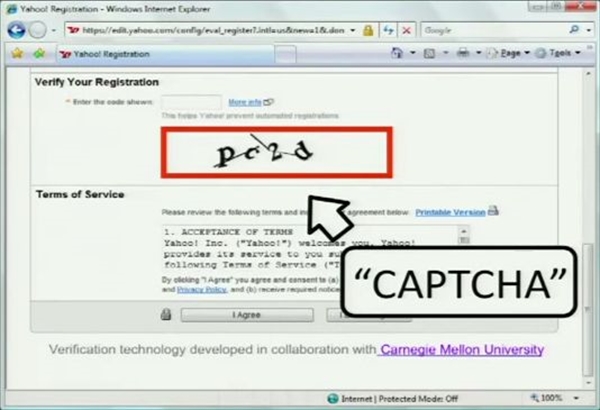Click the 'Terms of Service' heading

click(80, 194)
